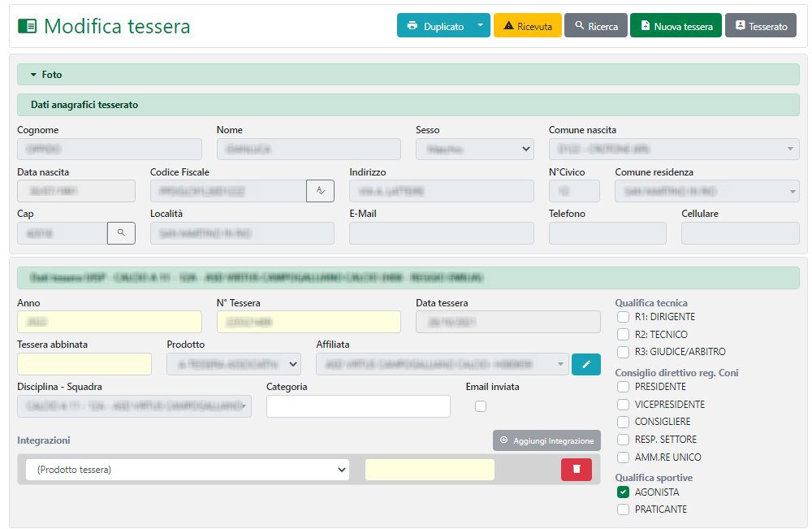The height and width of the screenshot is (529, 812).
Task: Uncheck the AGONISTA checkbox
Action: click(623, 492)
